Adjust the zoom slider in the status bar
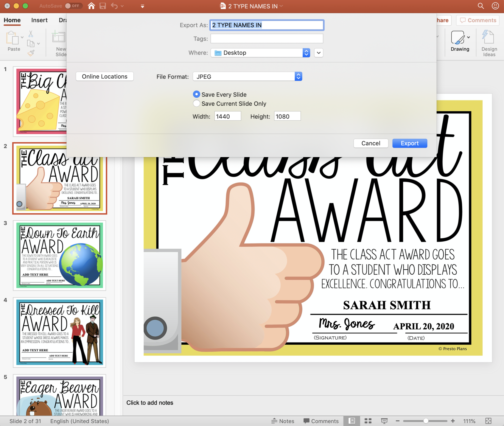Viewport: 504px width, 426px height. point(425,421)
